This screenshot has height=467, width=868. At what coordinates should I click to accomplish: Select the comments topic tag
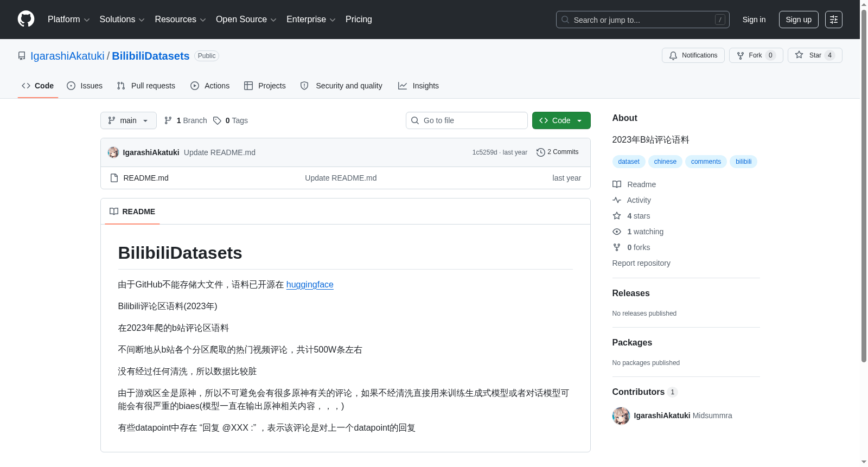click(x=706, y=162)
